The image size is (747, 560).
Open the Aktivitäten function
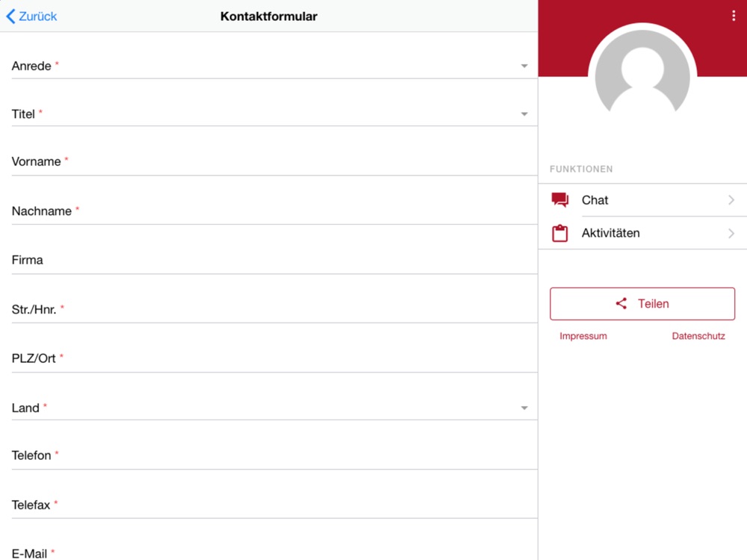642,233
